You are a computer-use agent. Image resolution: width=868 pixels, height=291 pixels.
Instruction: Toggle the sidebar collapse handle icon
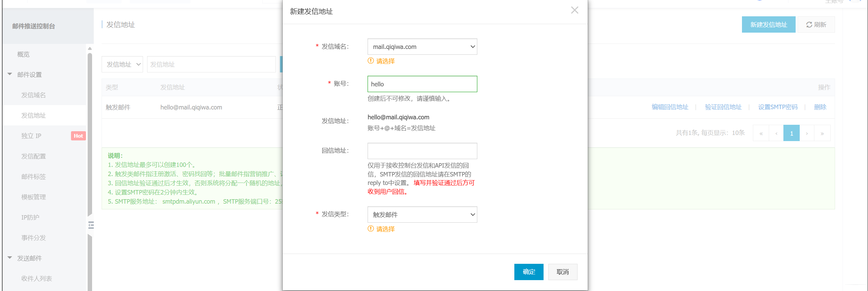coord(91,225)
